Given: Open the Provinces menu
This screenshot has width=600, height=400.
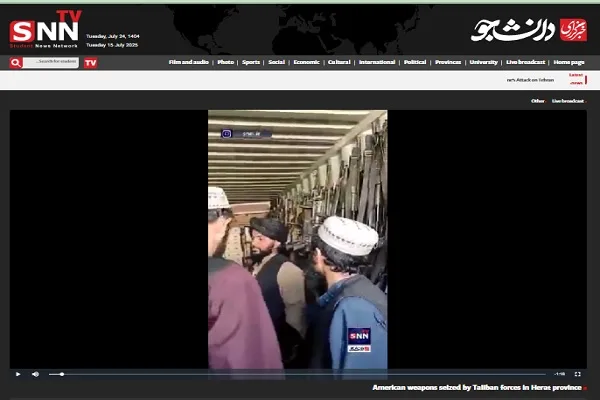Looking at the screenshot, I should [x=448, y=62].
